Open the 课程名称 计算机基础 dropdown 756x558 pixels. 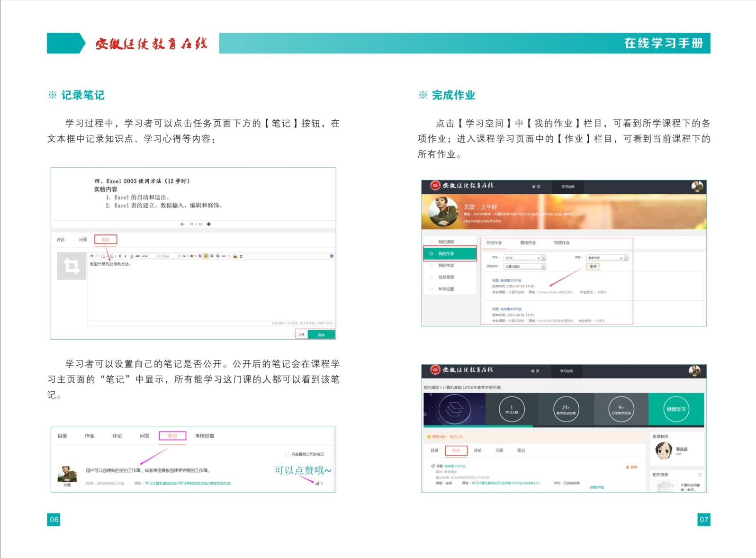click(x=525, y=267)
